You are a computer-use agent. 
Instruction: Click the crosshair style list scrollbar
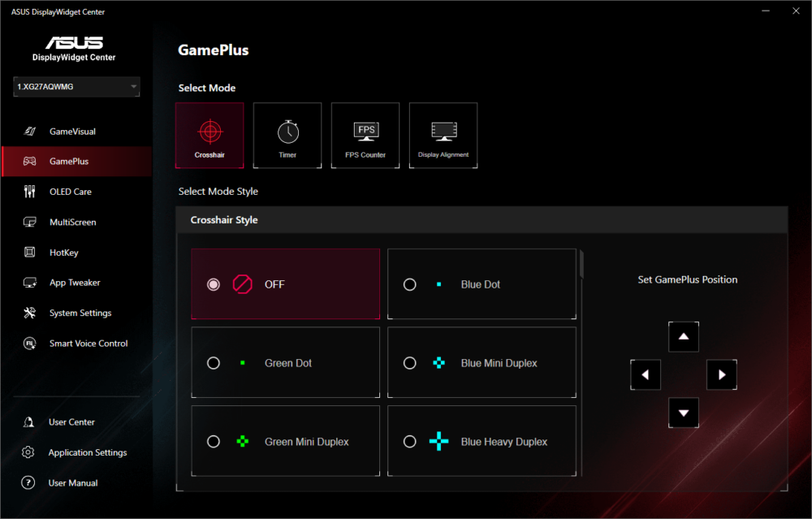point(581,265)
